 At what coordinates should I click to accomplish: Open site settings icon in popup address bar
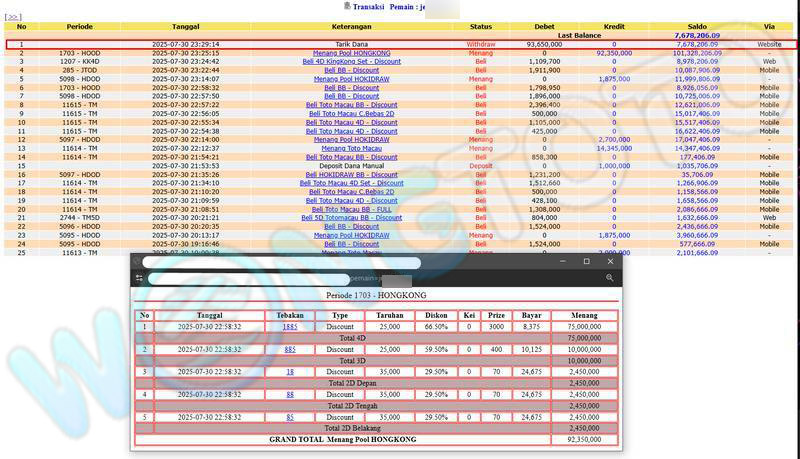pos(139,278)
